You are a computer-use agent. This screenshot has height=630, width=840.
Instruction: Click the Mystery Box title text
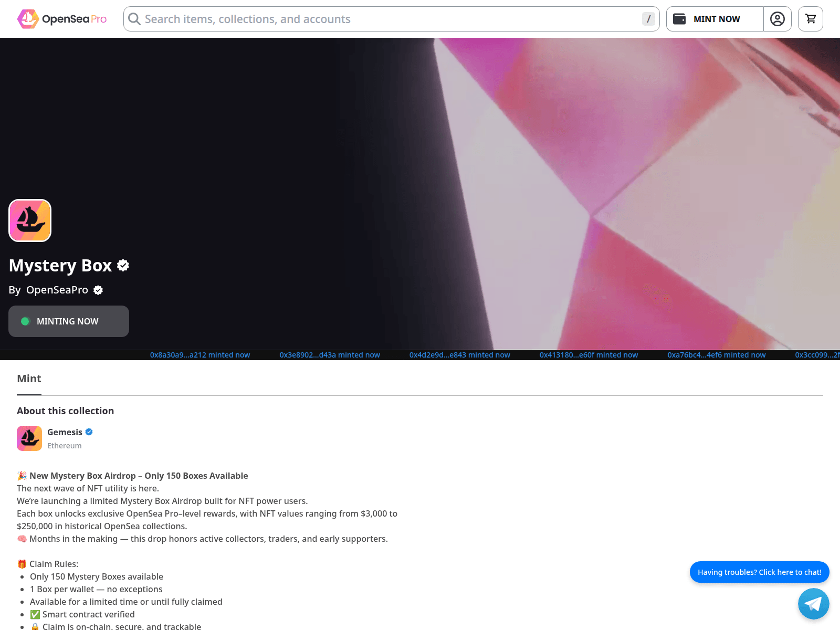[60, 266]
